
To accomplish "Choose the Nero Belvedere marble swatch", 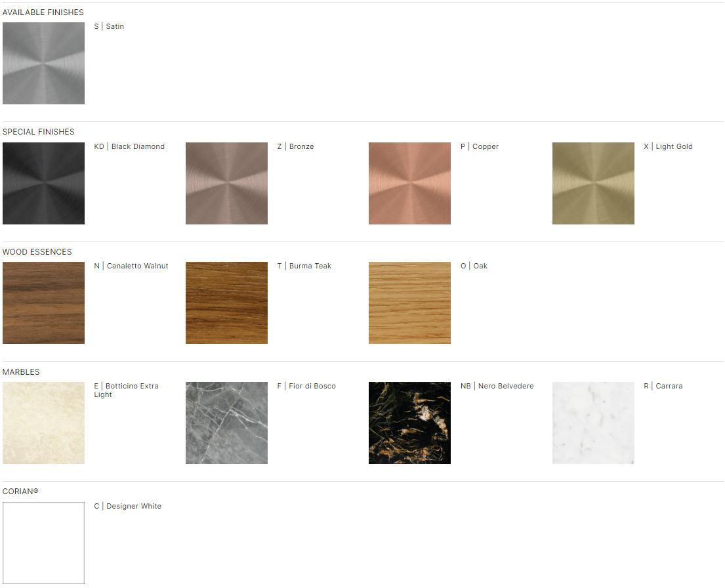I will [409, 423].
